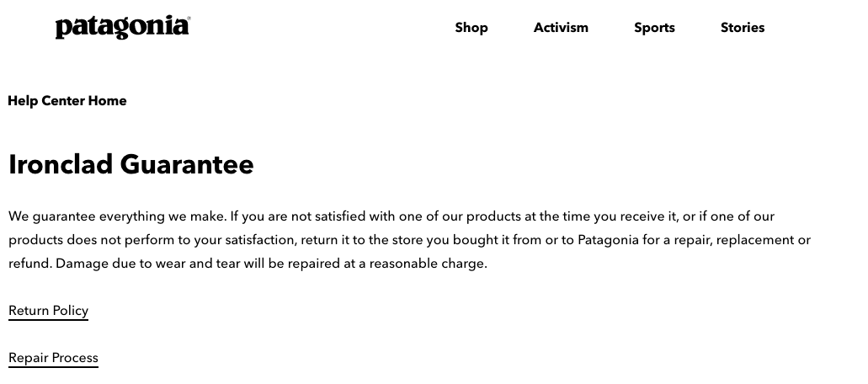Open the Return Policy link

pos(48,311)
